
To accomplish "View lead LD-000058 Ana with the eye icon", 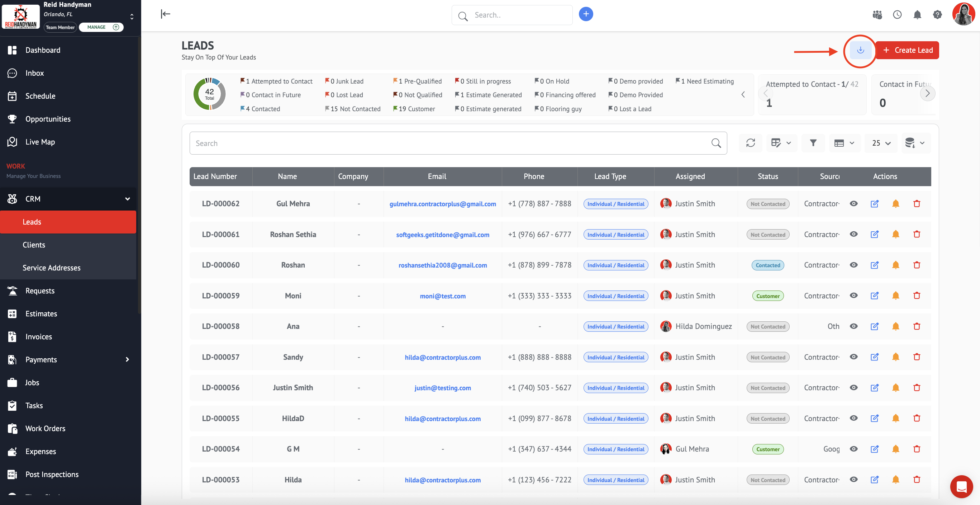I will pyautogui.click(x=853, y=326).
